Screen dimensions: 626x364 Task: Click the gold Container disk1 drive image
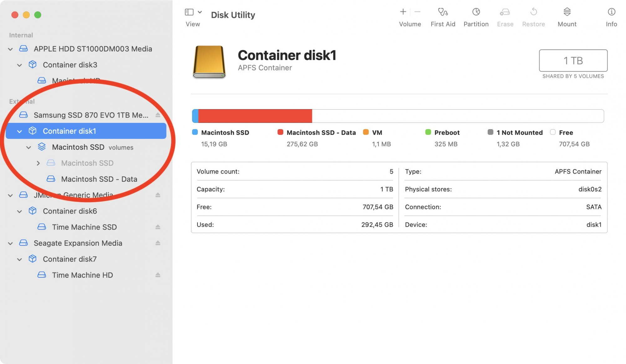click(x=209, y=62)
